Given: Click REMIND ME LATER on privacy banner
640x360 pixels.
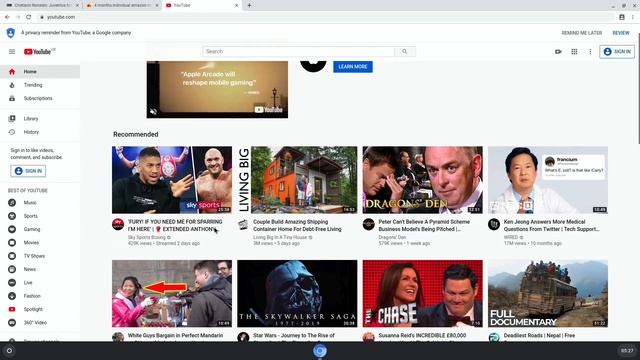Looking at the screenshot, I should click(x=582, y=33).
